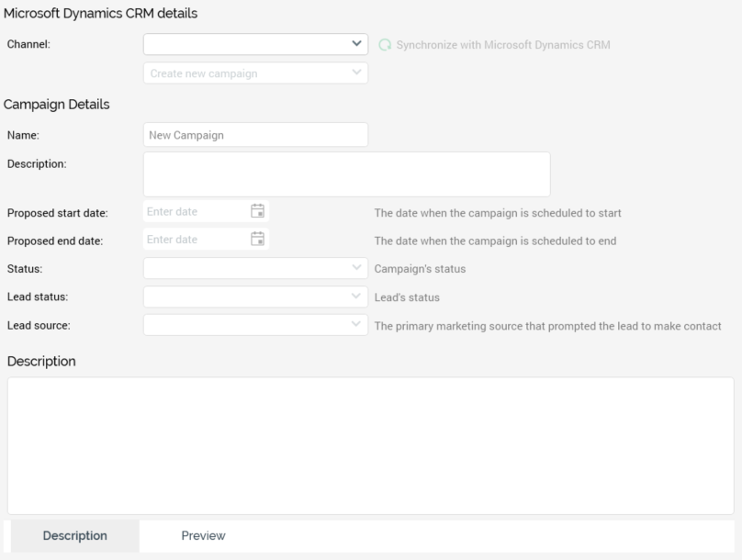Click the Proposed start date text field
The width and height of the screenshot is (742, 560).
196,212
